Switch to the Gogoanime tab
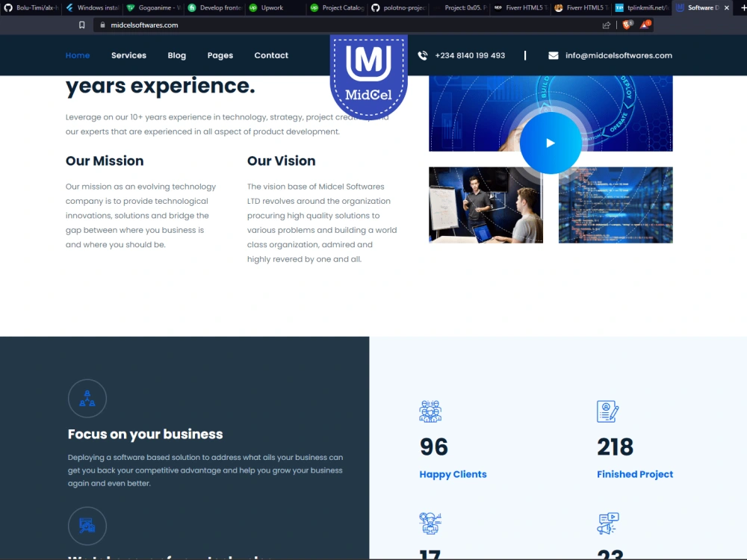Screen dimensions: 747x560 pyautogui.click(x=153, y=7)
